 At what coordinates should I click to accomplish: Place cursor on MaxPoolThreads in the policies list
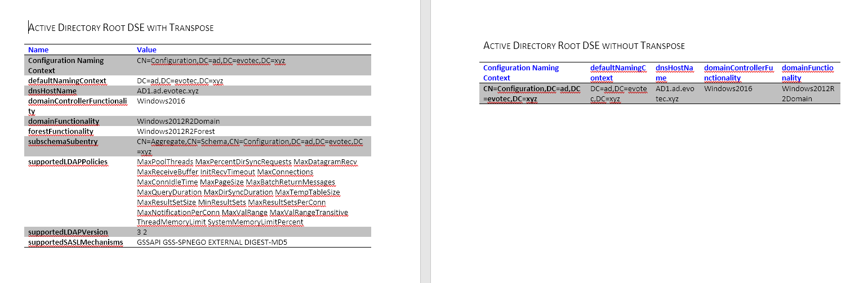(162, 162)
